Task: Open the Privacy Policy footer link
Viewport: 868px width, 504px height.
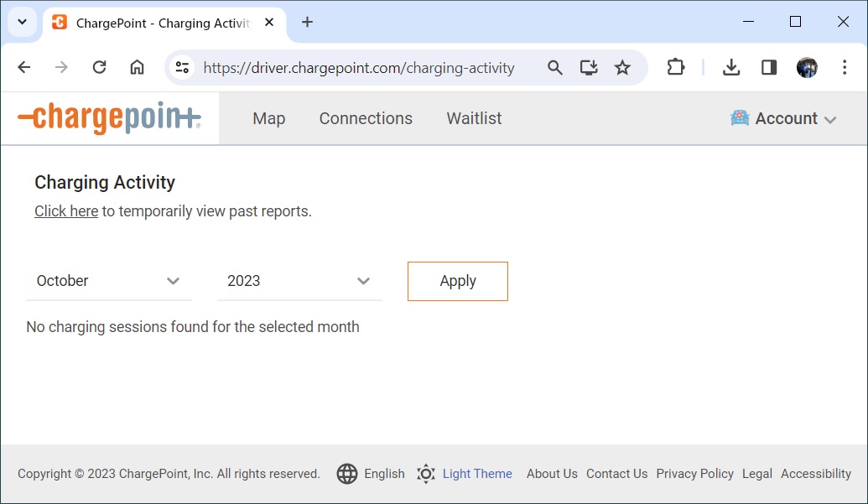Action: [x=694, y=474]
